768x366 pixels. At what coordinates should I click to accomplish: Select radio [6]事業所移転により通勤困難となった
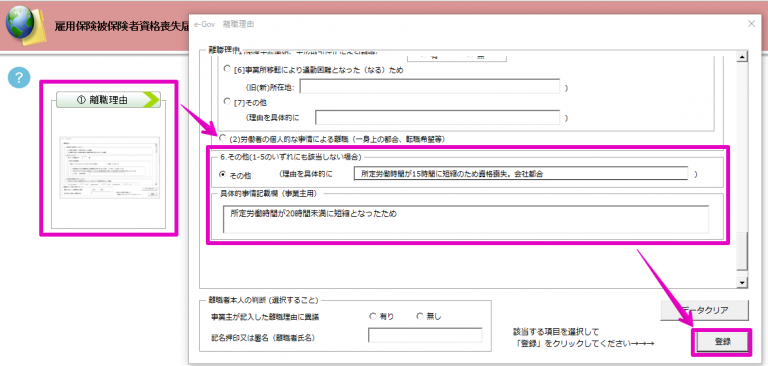(227, 70)
